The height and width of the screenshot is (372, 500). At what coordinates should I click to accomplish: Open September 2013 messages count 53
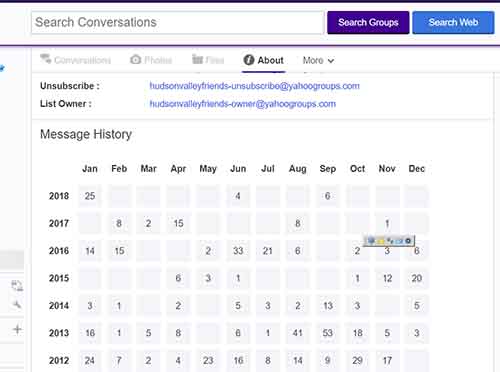point(328,333)
